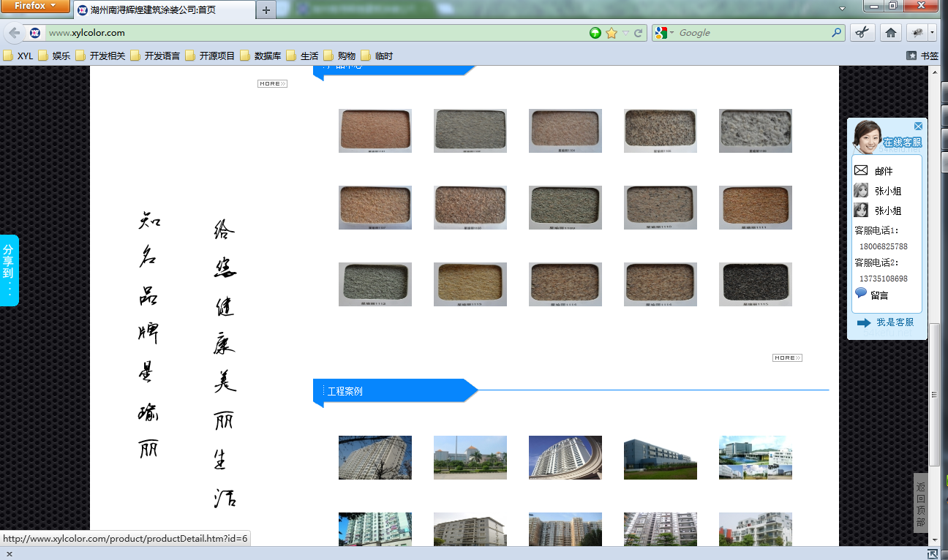Viewport: 948px width, 560px height.
Task: Select the 湖州南浔辉煌建筑涂装公司 tab
Action: [164, 10]
